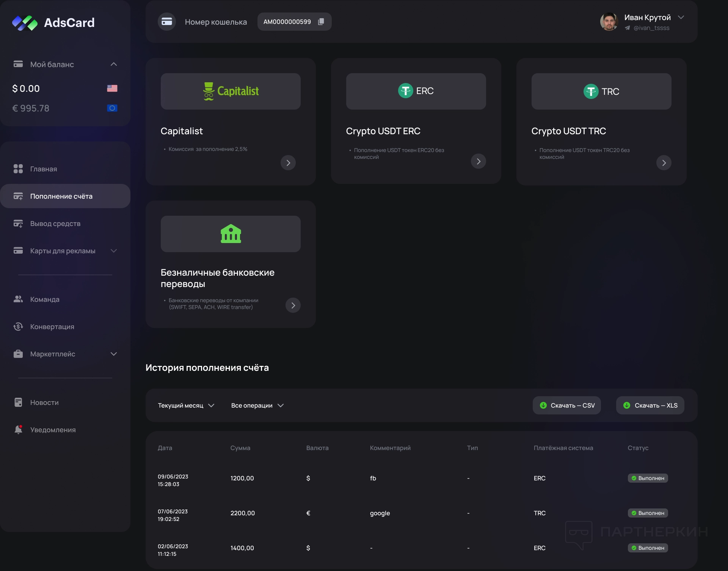
Task: Download history via Скачать – XLS
Action: [x=650, y=405]
